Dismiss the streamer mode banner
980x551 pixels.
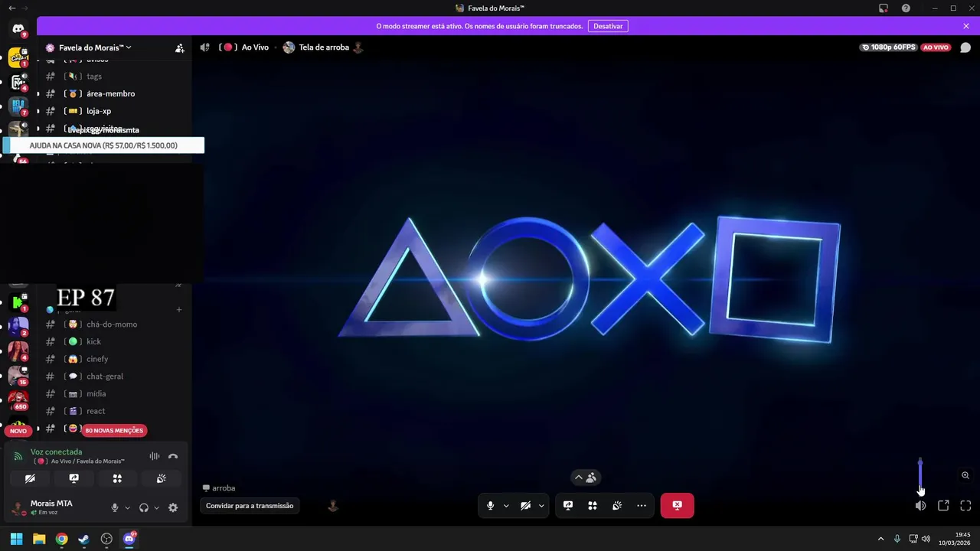click(x=966, y=26)
